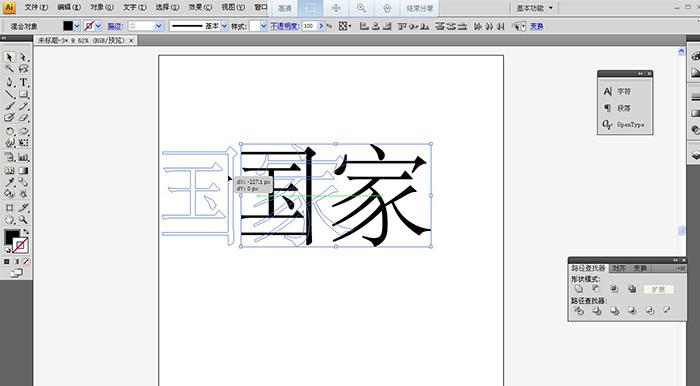Select the Free Transform tool
700x386 pixels.
click(x=23, y=143)
